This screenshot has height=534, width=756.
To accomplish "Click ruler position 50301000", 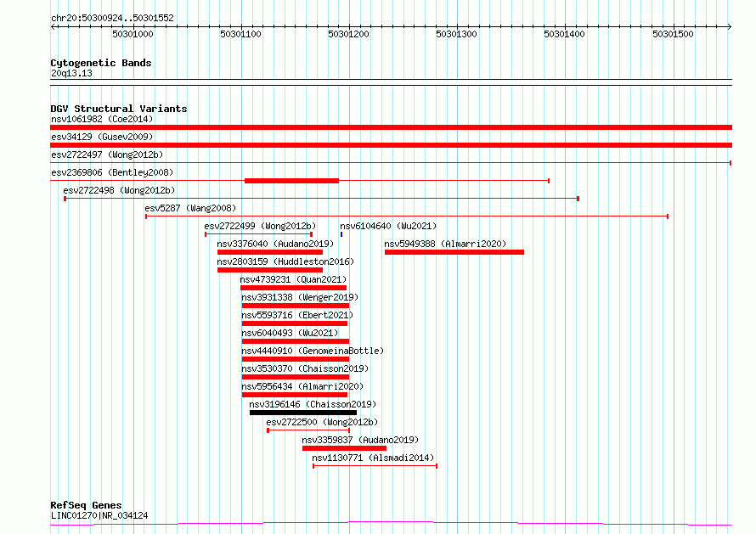I will point(133,34).
